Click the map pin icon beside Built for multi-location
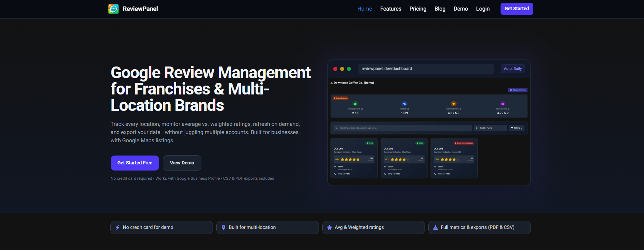Viewport: 644px width, 250px height. [224, 227]
